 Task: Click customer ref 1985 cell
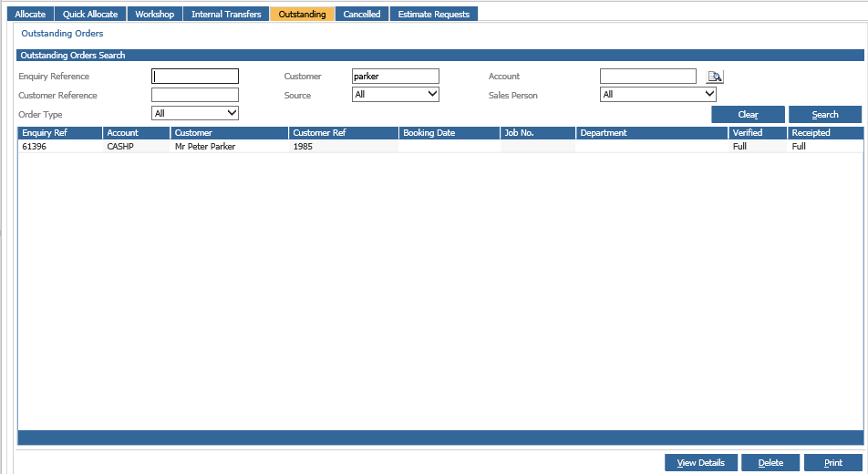343,146
